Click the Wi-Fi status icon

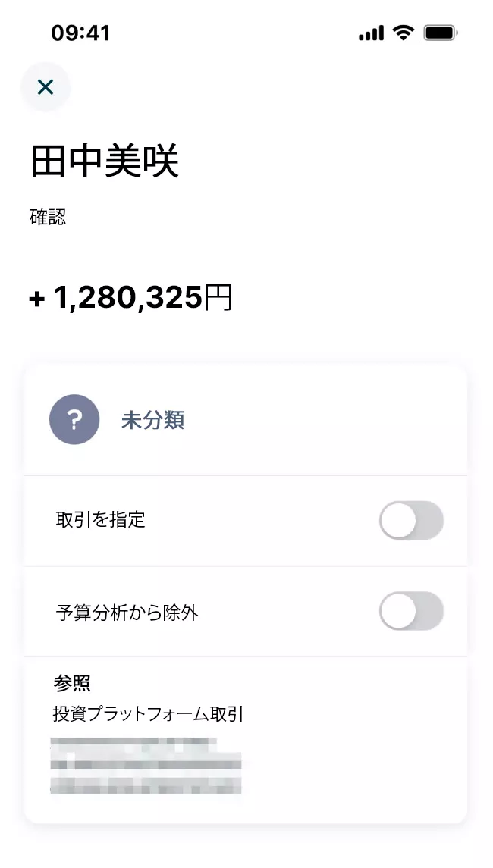404,33
